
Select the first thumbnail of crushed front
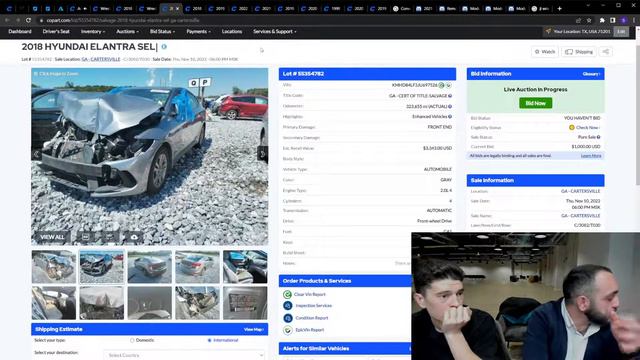point(54,267)
